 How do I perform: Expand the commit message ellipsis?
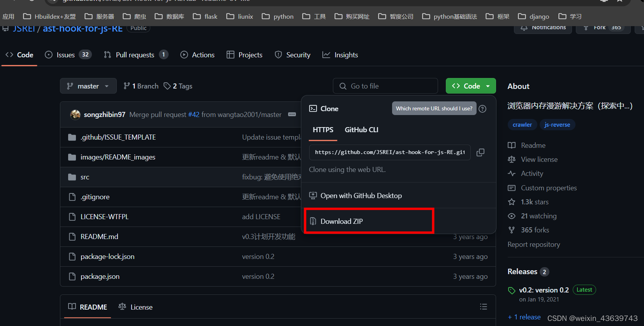tap(292, 114)
